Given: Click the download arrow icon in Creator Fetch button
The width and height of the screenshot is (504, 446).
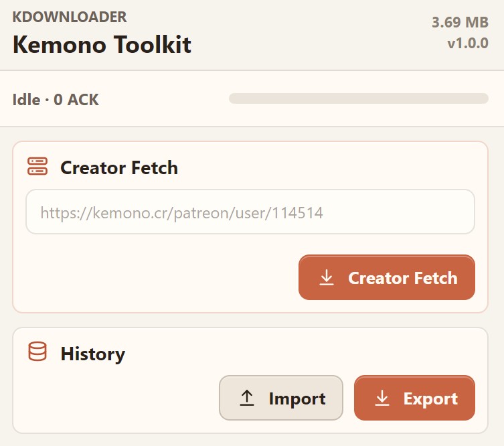Looking at the screenshot, I should coord(327,277).
